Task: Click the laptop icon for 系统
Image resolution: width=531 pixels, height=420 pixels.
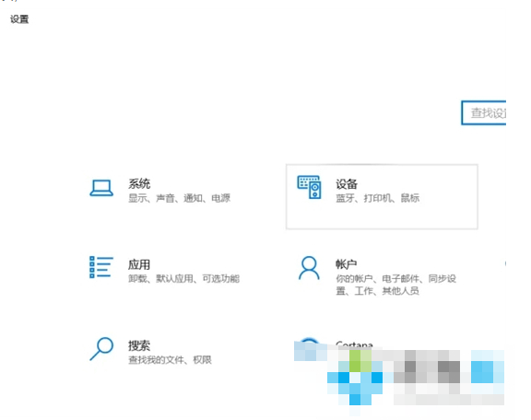Action: [x=101, y=188]
